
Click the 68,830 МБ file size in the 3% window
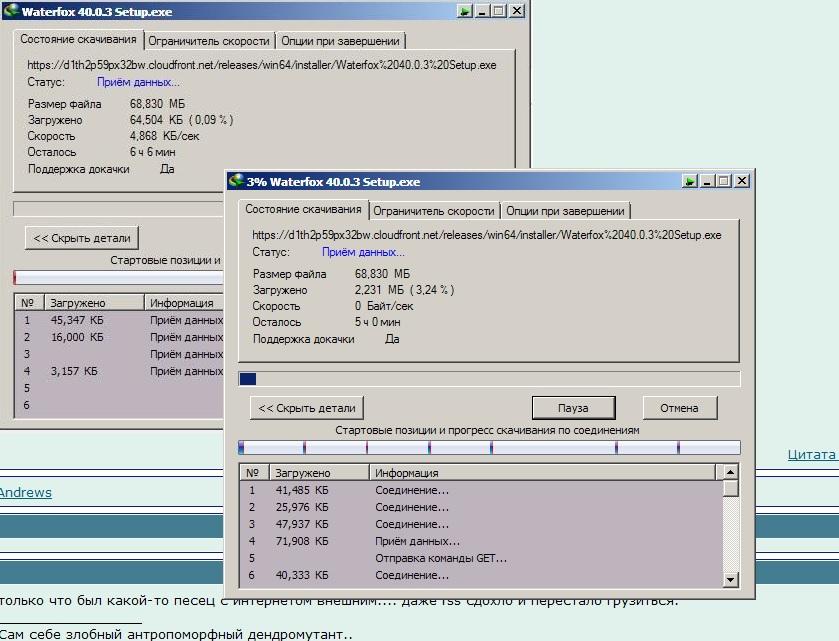coord(382,274)
